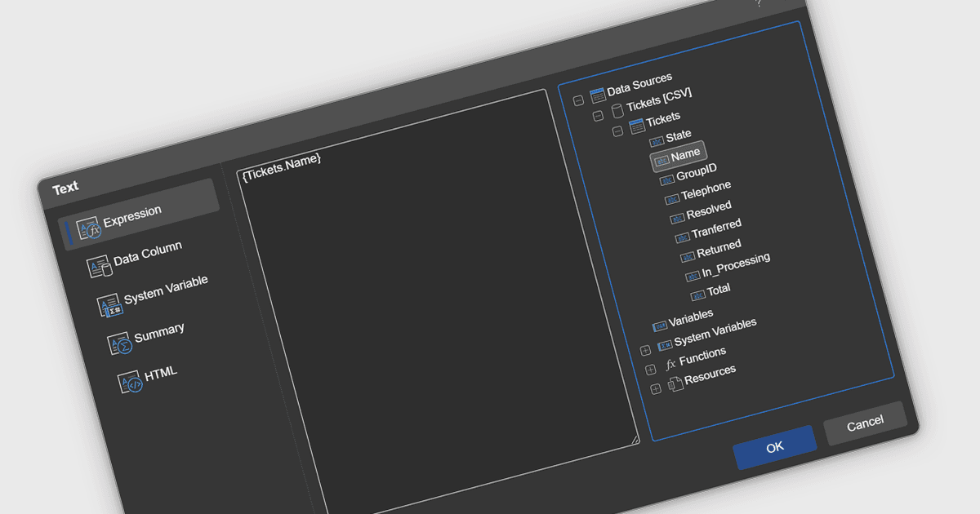Select the Functions label
980x514 pixels.
[702, 357]
